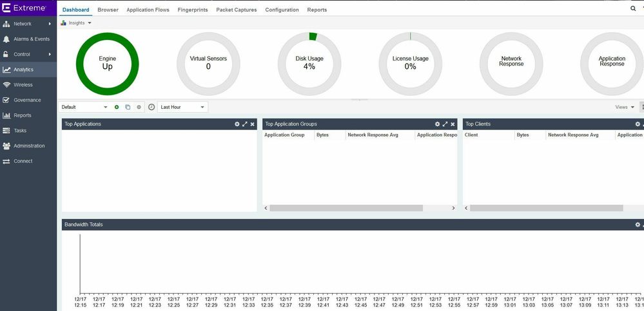
Task: Click Top Application Groups horizontal scrollbar
Action: [346, 208]
